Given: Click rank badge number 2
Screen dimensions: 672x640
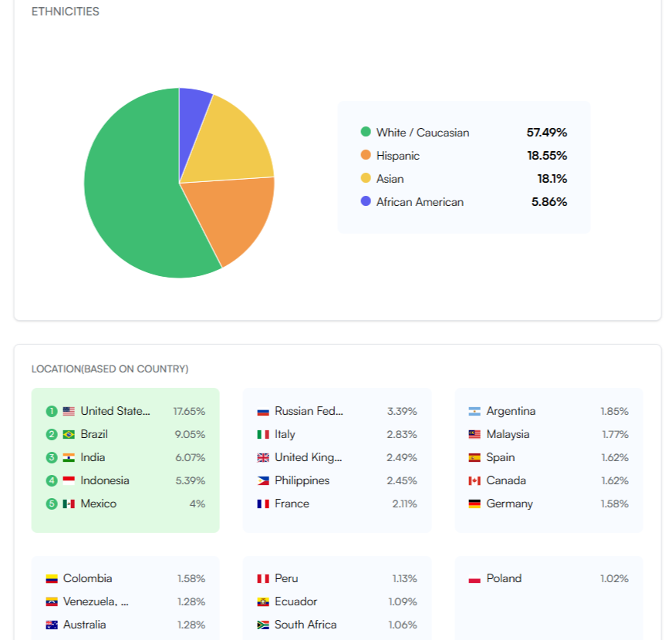Looking at the screenshot, I should tap(52, 434).
